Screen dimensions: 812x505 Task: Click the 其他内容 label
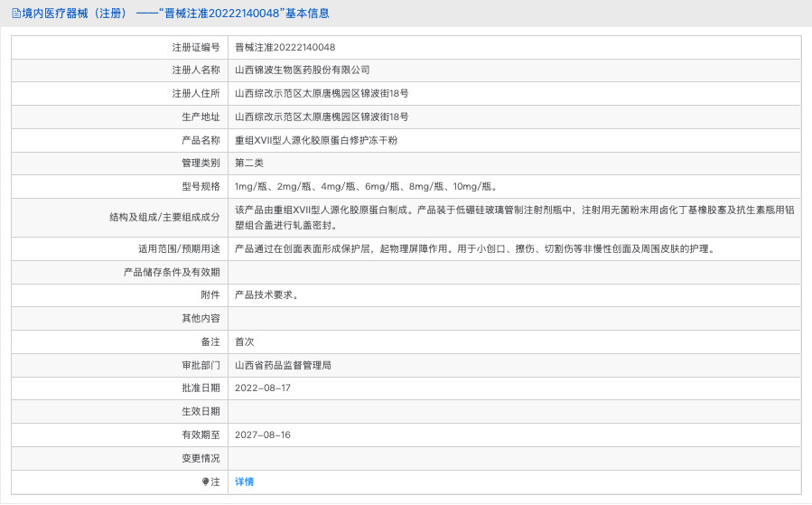(201, 318)
